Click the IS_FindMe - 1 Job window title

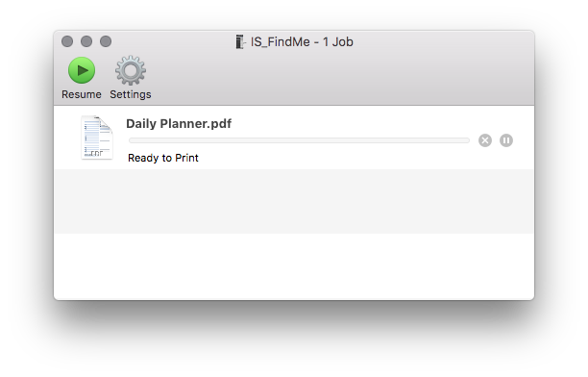[x=302, y=41]
